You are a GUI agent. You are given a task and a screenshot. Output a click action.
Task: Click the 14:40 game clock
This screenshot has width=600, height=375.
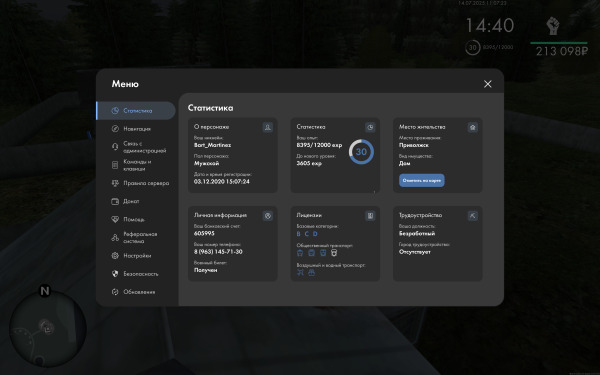click(x=490, y=26)
